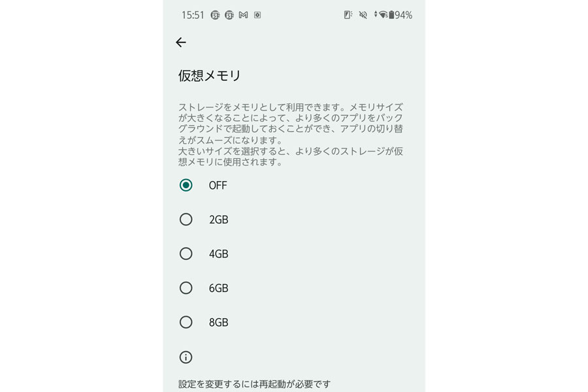Tap the screenshot notification icon

(257, 15)
